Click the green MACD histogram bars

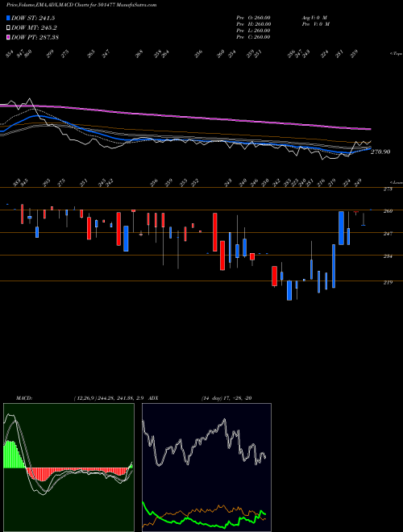point(13,455)
